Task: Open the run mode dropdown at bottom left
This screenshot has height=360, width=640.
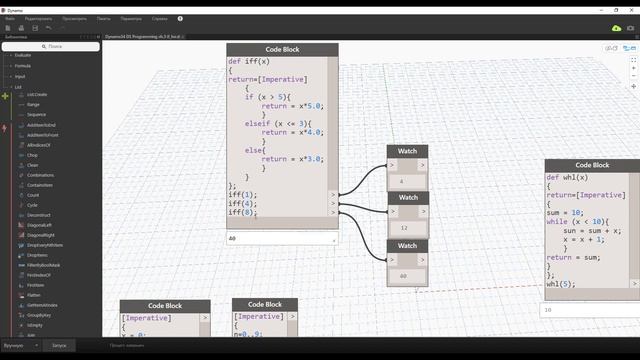Action: coord(20,345)
